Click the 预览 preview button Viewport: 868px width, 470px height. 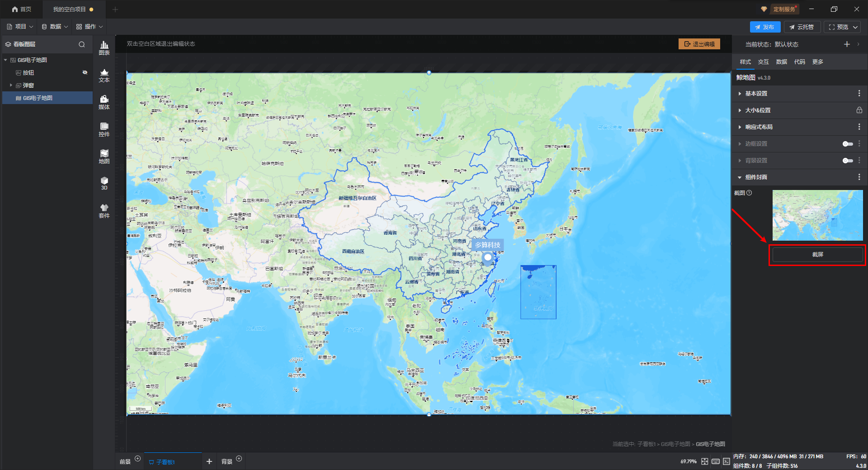pos(838,27)
